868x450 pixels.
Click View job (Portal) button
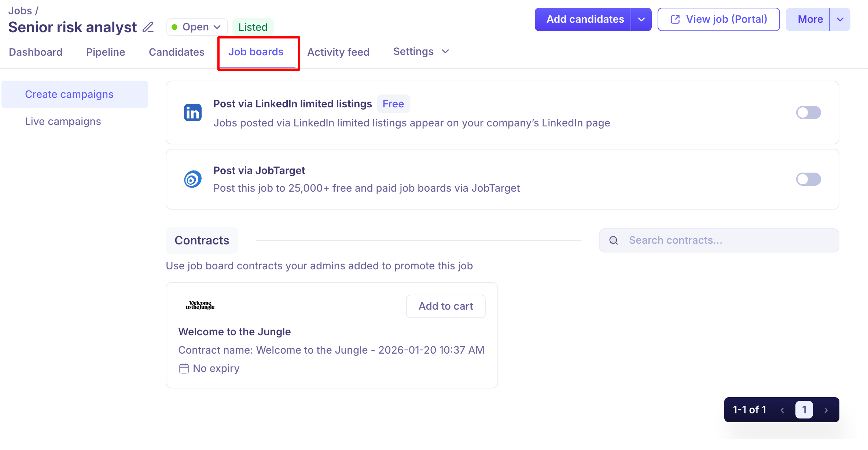718,19
